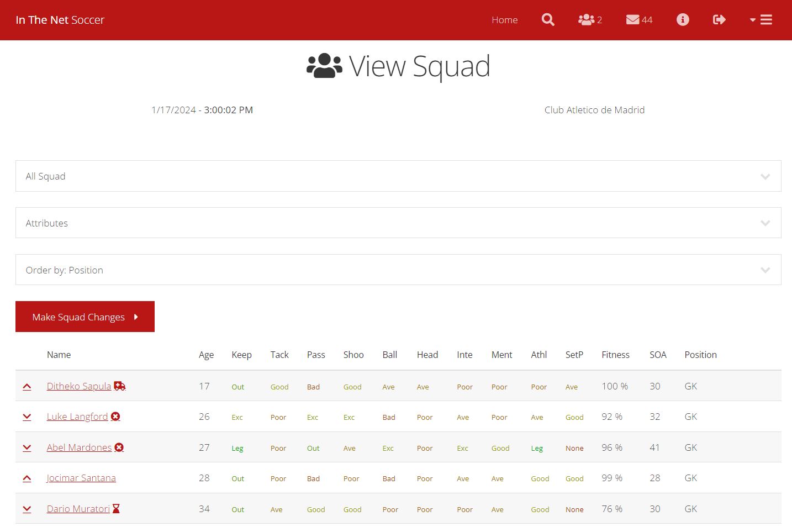Click the red X icon beside Luke Langford
792x532 pixels.
tap(115, 417)
